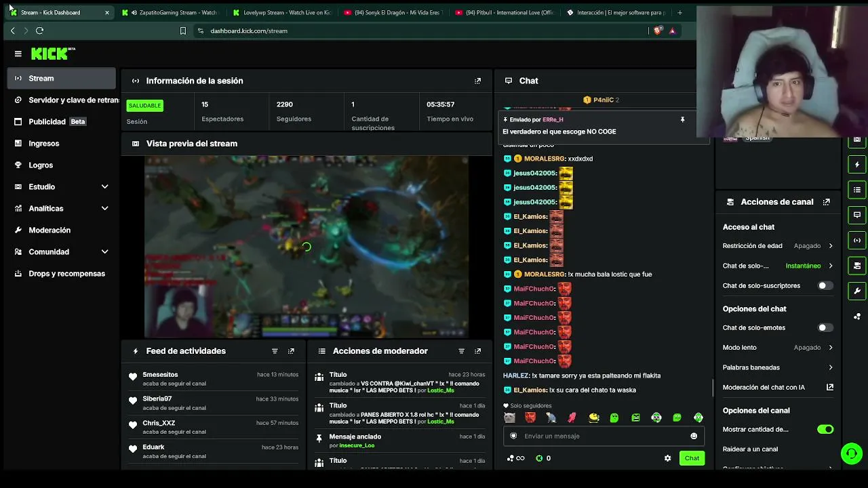Click the Kick logo
The image size is (868, 488).
click(x=53, y=54)
